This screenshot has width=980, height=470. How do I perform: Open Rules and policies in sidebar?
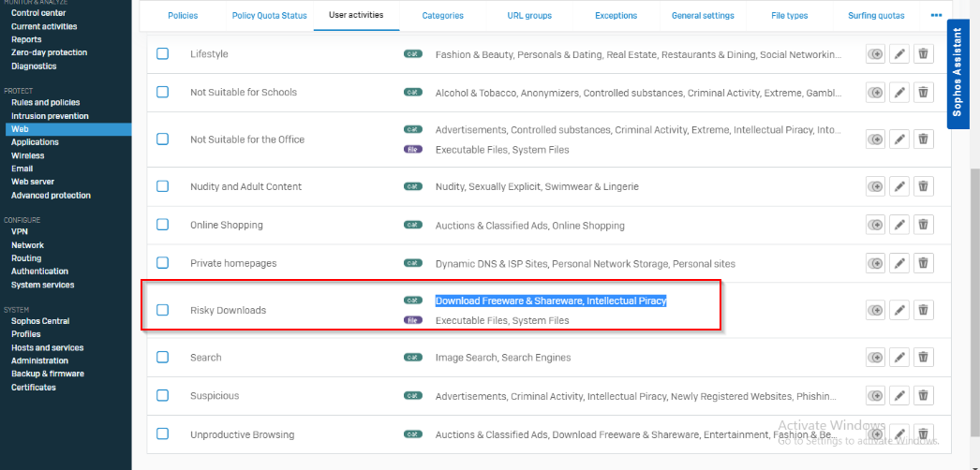[46, 102]
